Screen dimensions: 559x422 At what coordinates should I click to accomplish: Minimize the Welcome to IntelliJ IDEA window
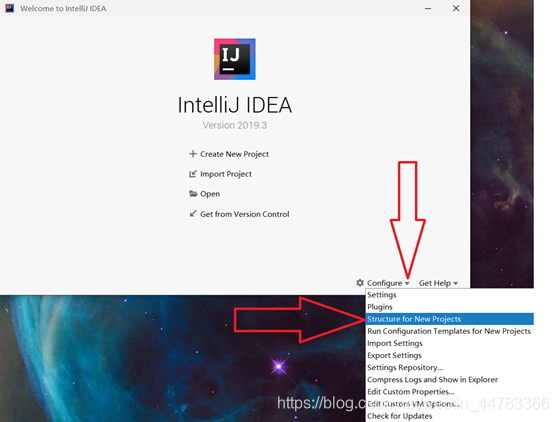click(428, 8)
